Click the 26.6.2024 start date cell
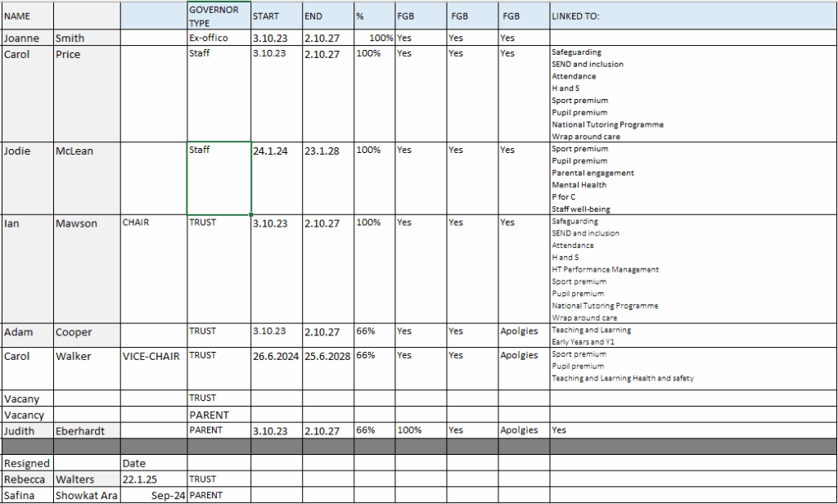The width and height of the screenshot is (838, 504). pyautogui.click(x=277, y=367)
